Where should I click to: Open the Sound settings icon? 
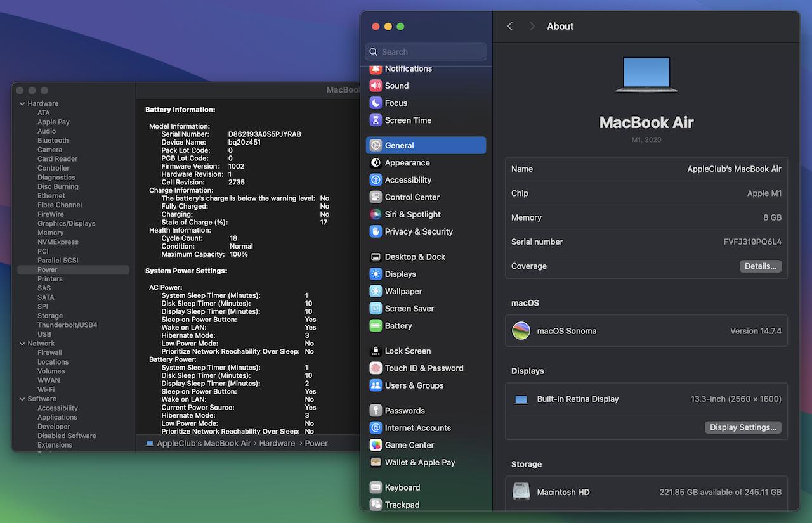376,86
